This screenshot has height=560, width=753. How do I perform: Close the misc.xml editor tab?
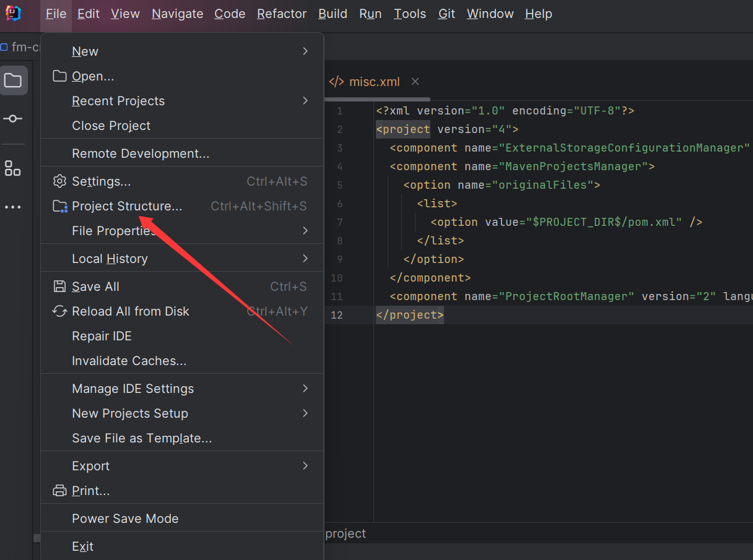pyautogui.click(x=416, y=82)
